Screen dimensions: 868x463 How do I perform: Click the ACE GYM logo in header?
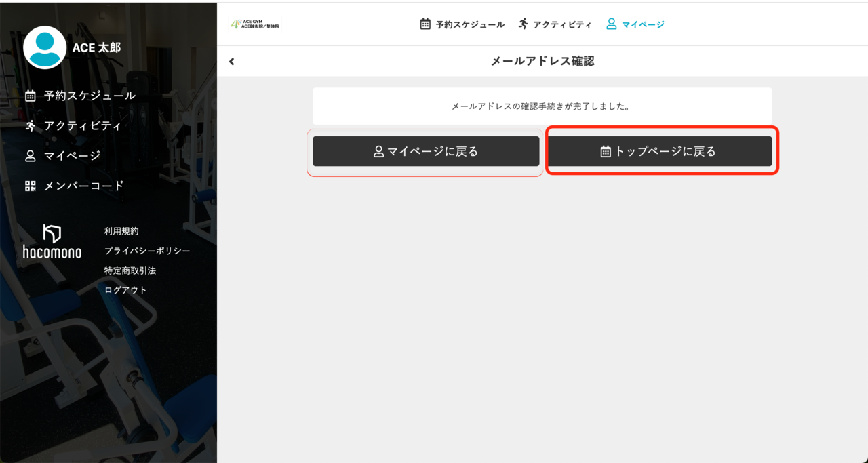(255, 24)
